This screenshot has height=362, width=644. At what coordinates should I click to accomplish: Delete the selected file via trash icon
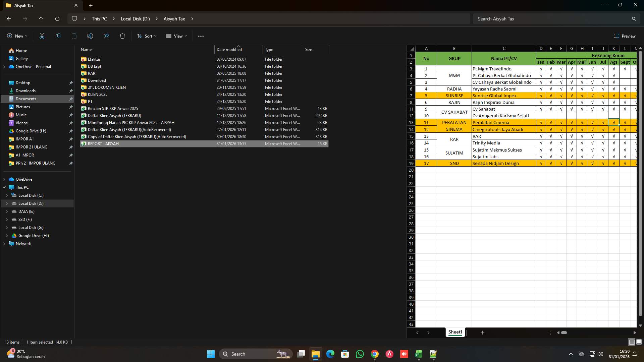point(122,36)
